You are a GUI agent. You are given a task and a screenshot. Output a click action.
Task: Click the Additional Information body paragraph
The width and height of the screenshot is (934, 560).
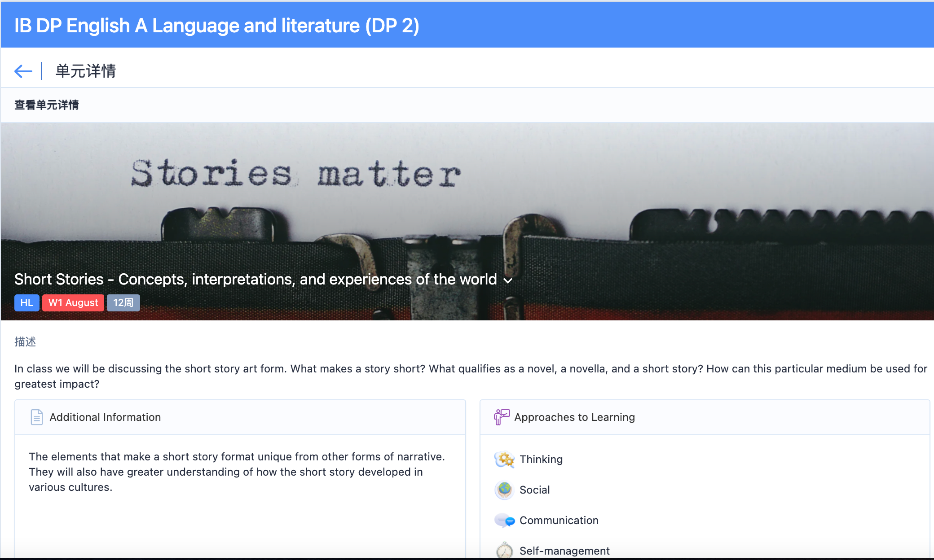(x=237, y=472)
